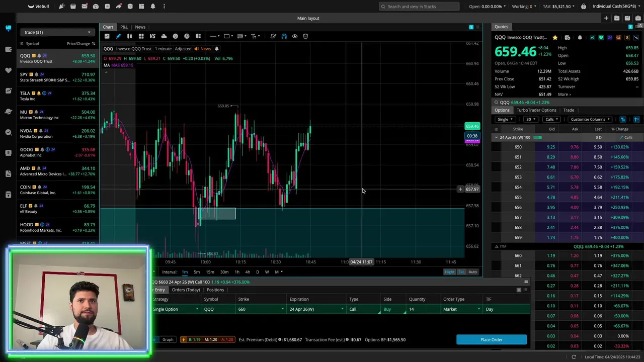Open the Orders (Today) tab
The height and width of the screenshot is (362, 644).
coord(186,290)
